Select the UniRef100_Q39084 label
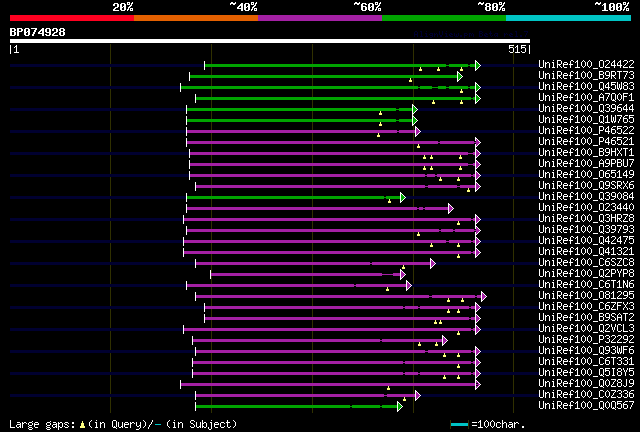This screenshot has width=640, height=432. [x=586, y=197]
